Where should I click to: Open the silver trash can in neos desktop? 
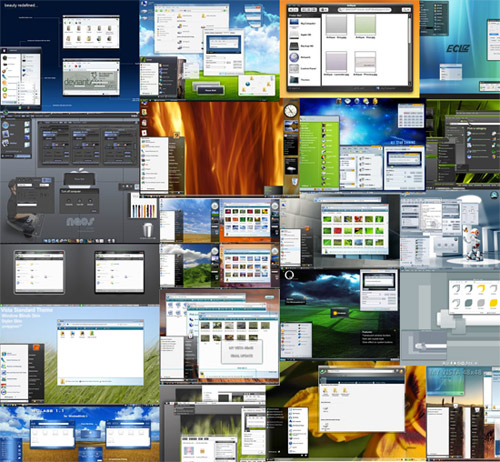148,230
